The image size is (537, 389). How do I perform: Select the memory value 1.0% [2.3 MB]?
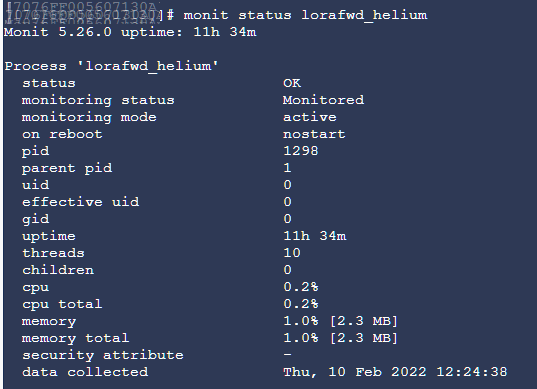(x=340, y=321)
